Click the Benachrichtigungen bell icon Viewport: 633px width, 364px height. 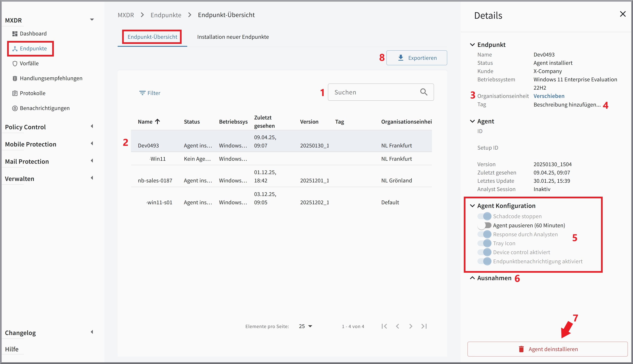tap(15, 108)
